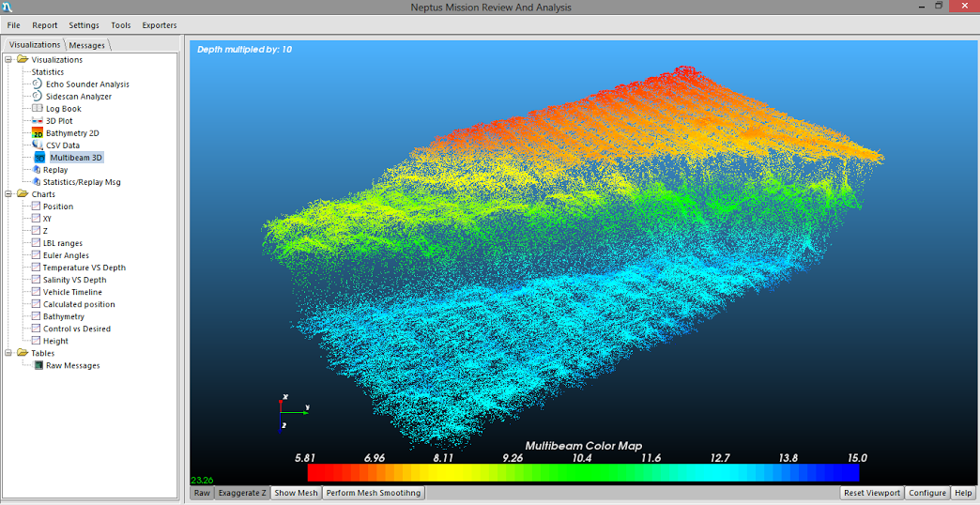Click the LBL ranges chart icon
The image size is (980, 505).
point(36,243)
